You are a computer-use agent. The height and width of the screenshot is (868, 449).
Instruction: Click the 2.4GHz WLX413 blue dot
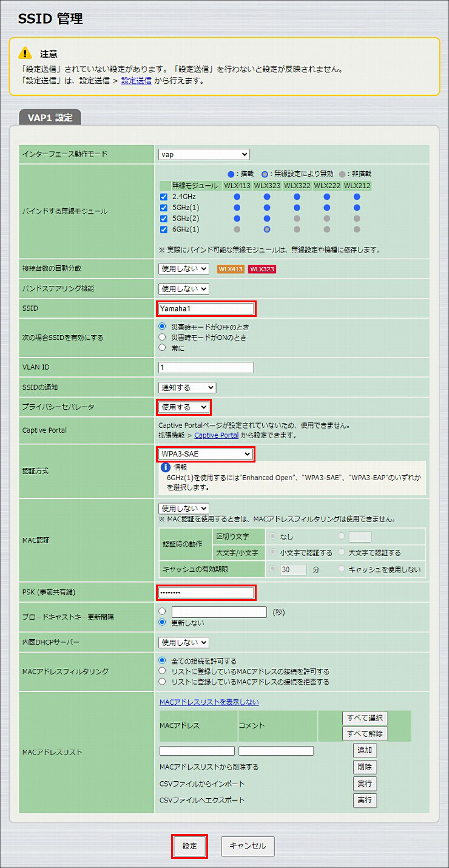point(237,197)
